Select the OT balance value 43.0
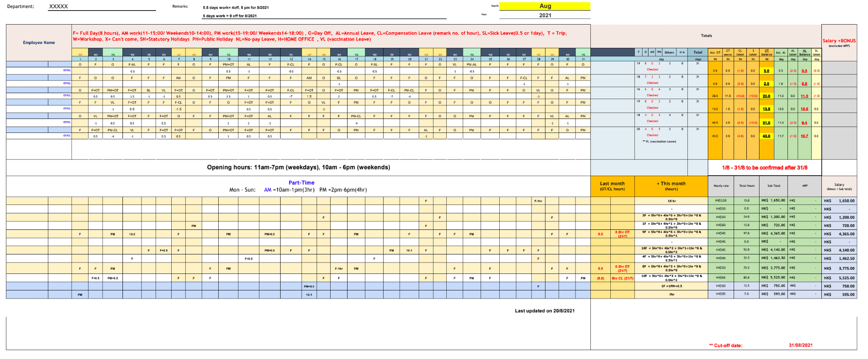Viewport: 868px width, 359px height. (x=766, y=136)
